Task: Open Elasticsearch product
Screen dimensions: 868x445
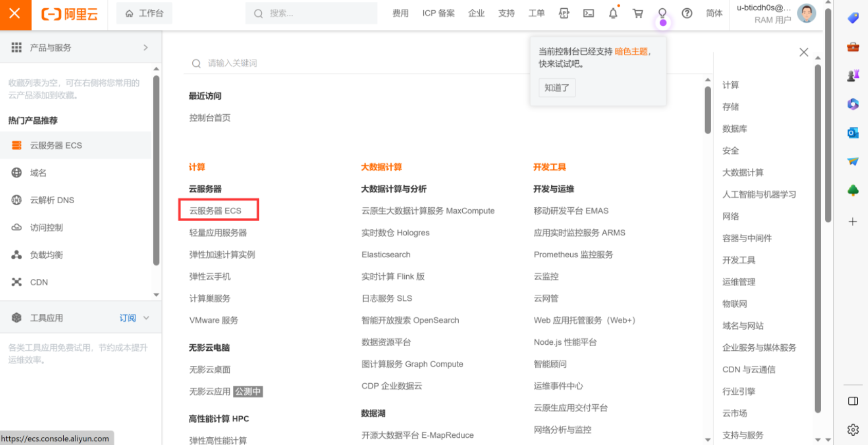Action: (x=386, y=255)
